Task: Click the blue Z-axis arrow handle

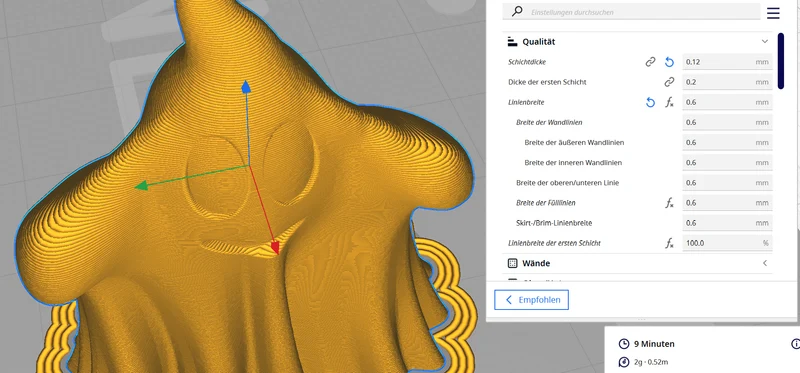Action: click(246, 86)
